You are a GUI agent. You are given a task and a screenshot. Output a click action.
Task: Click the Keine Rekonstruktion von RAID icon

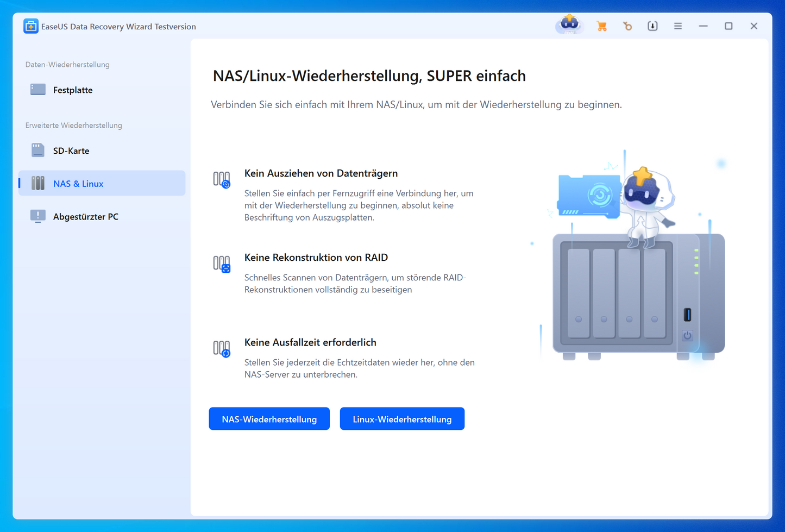point(222,264)
